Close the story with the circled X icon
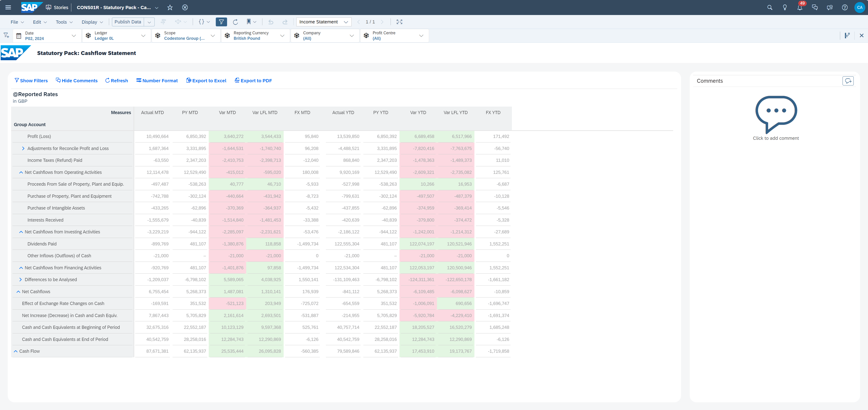 (x=185, y=7)
